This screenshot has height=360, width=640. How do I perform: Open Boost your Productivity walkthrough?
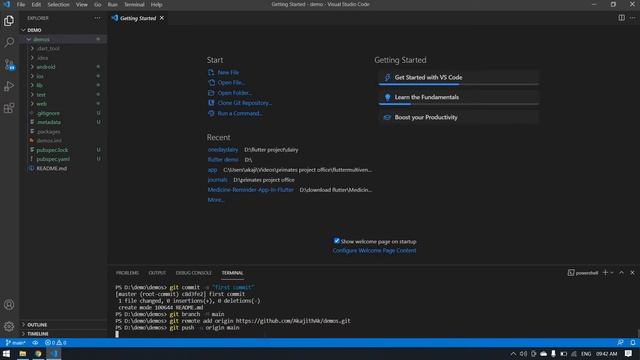click(x=458, y=118)
